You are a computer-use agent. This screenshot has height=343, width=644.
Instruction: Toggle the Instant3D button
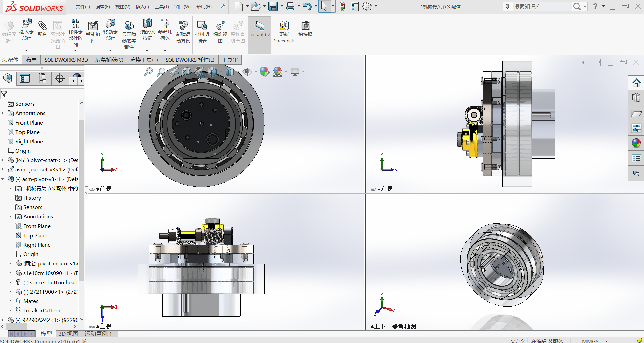[x=259, y=35]
